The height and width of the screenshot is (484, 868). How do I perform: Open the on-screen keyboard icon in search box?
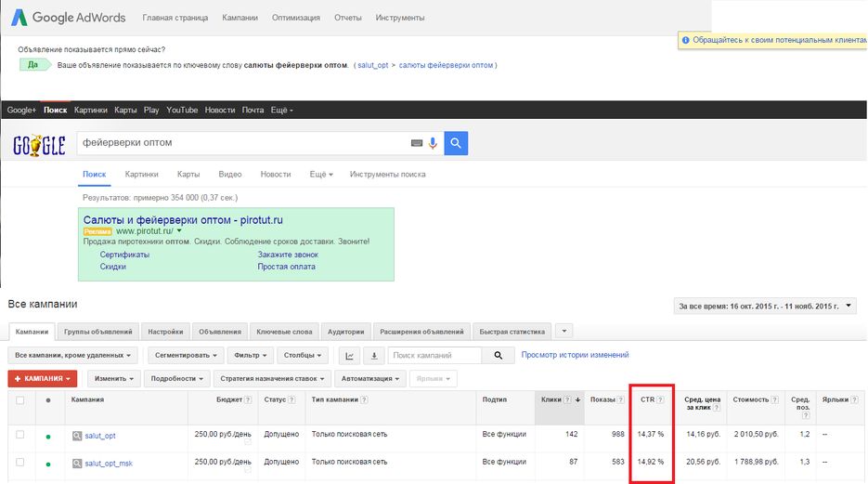pyautogui.click(x=417, y=143)
